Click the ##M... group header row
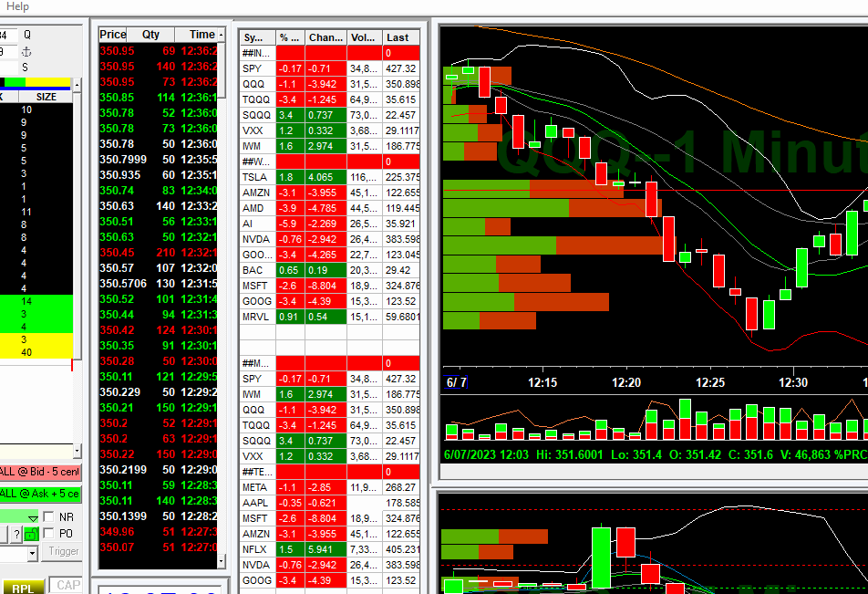This screenshot has width=868, height=594. [x=330, y=363]
